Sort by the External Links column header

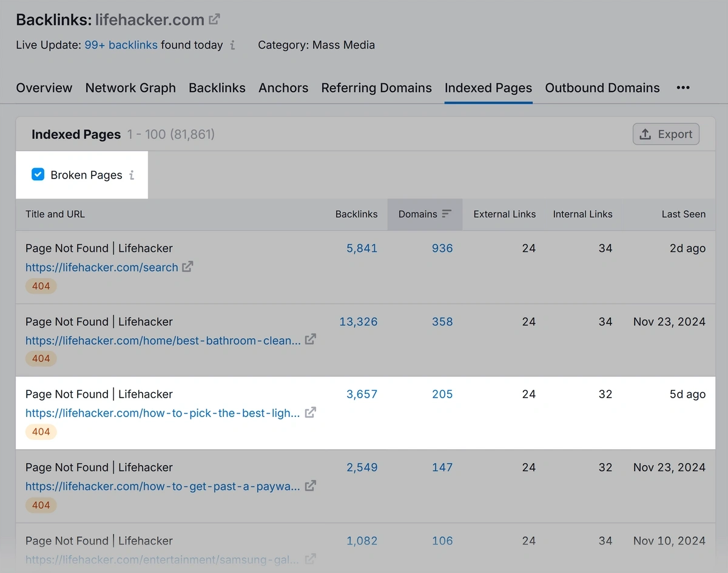[505, 214]
